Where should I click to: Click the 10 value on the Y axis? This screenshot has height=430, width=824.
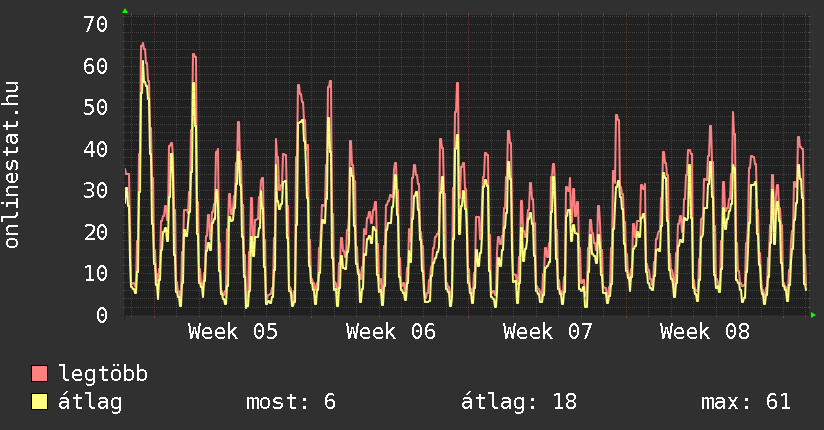[x=95, y=273]
